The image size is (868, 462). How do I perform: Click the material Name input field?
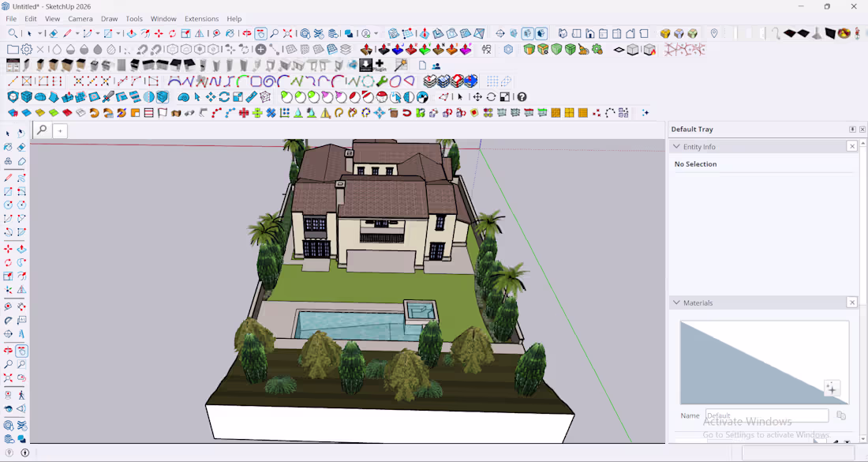[767, 415]
